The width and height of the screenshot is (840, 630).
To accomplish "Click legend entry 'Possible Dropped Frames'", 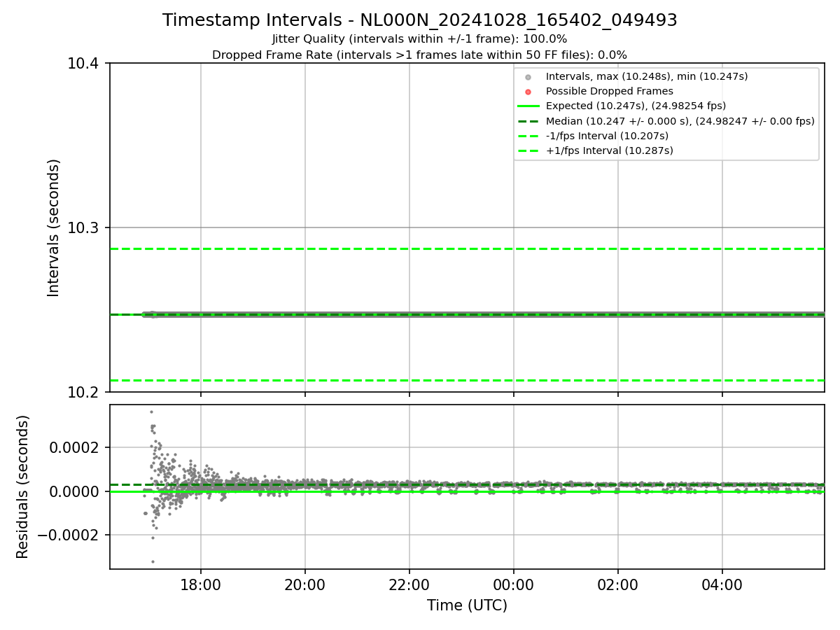I will pyautogui.click(x=610, y=91).
